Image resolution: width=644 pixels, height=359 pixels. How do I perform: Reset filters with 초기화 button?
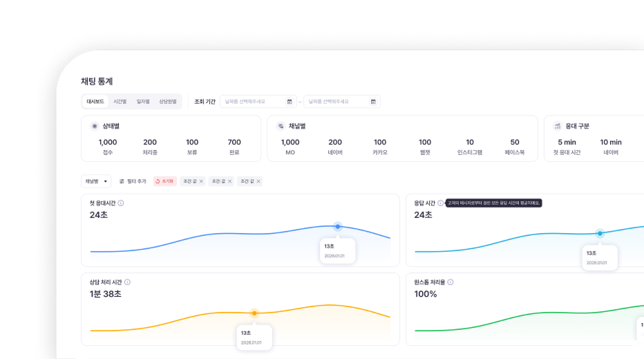(x=164, y=181)
